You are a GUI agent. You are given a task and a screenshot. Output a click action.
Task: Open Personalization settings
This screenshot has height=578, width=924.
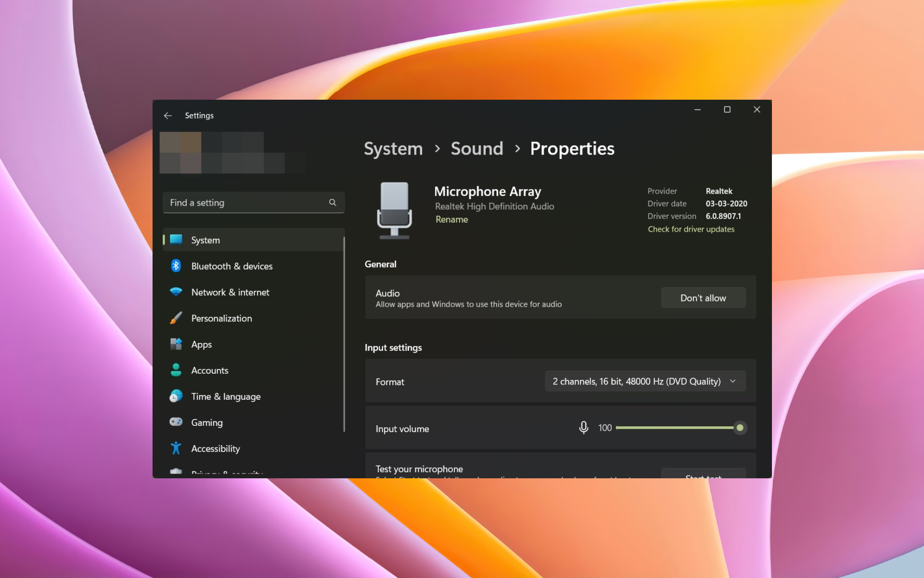(x=254, y=318)
